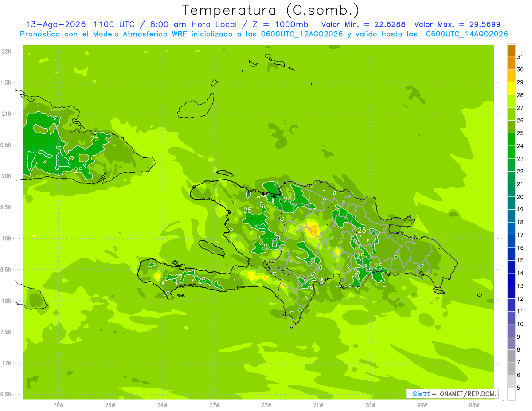Click the colorbar label '10'
This screenshot has height=411, width=532.
pos(520,324)
